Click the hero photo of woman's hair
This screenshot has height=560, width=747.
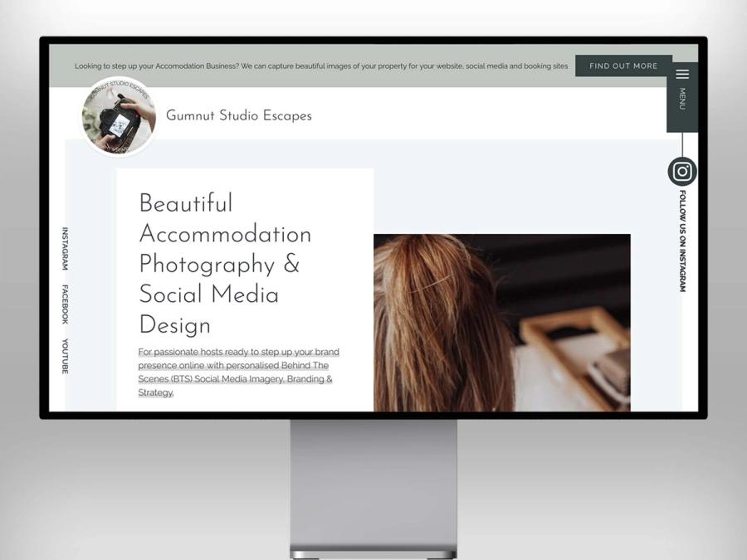[502, 323]
